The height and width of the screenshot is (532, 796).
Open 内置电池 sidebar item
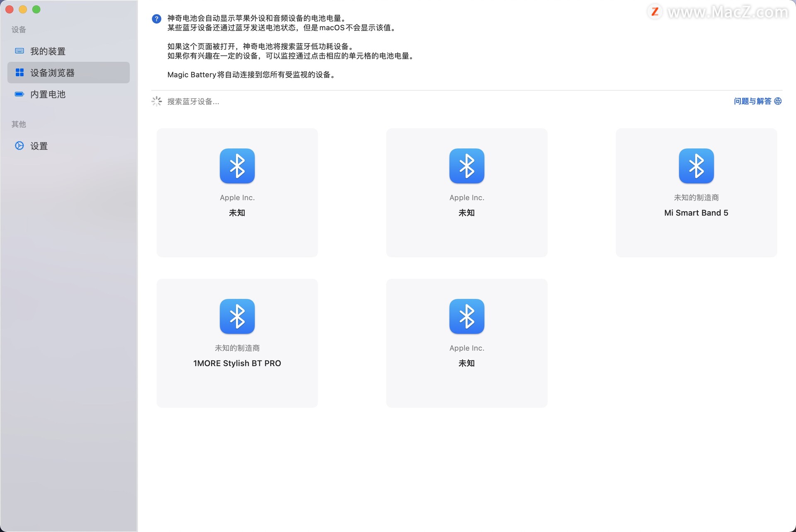point(68,94)
